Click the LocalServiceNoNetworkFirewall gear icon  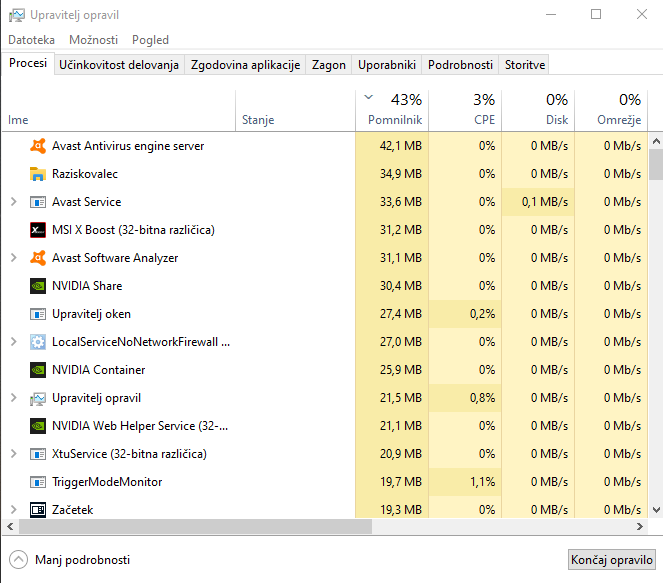click(x=38, y=342)
